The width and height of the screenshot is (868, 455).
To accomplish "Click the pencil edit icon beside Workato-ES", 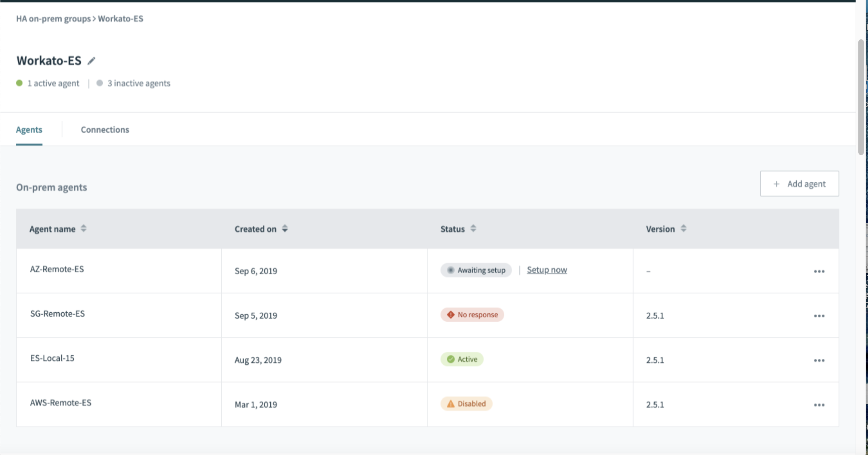I will 91,61.
